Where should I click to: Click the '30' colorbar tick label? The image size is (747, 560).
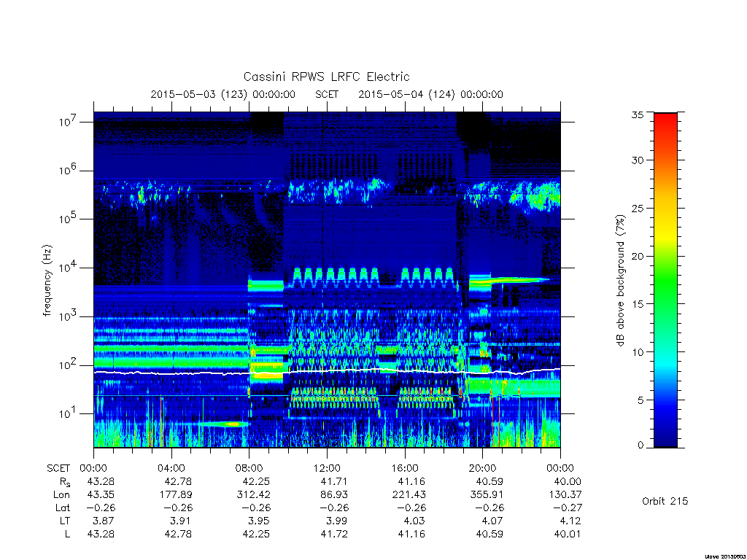(x=638, y=160)
